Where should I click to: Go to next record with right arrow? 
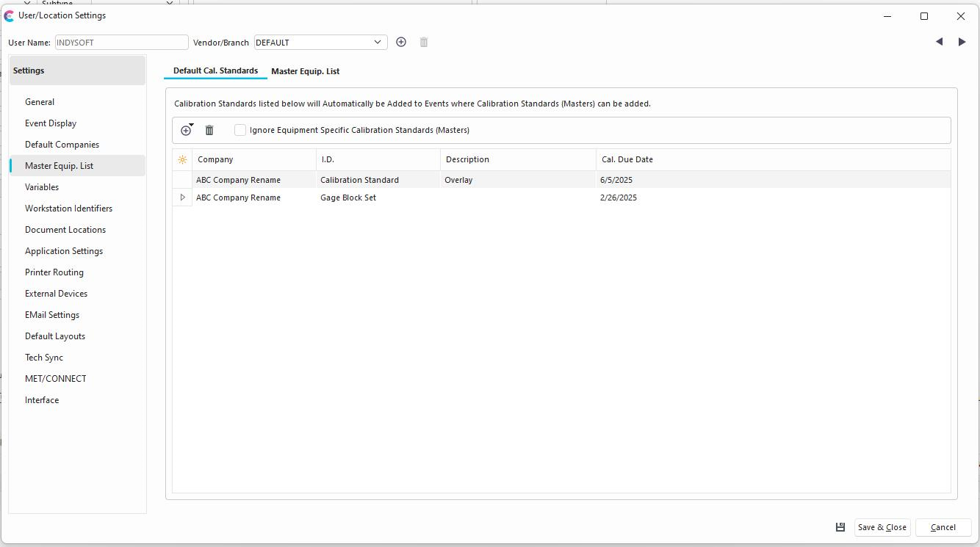(x=962, y=43)
